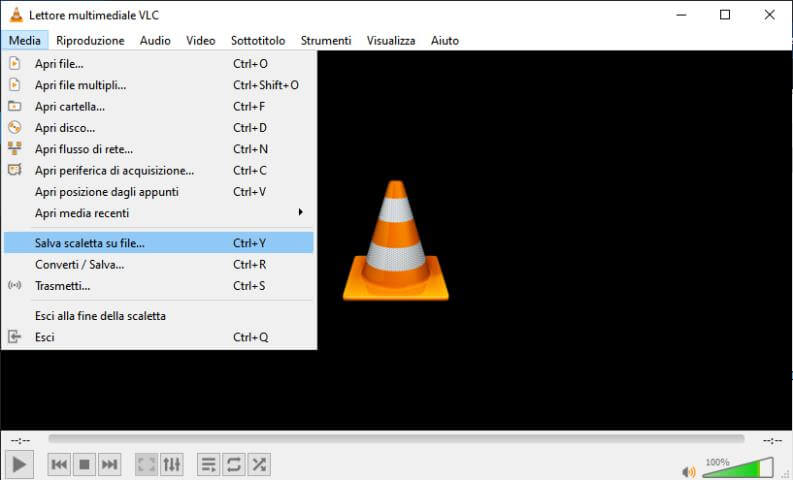
Task: Skip to previous media track
Action: pyautogui.click(x=59, y=464)
